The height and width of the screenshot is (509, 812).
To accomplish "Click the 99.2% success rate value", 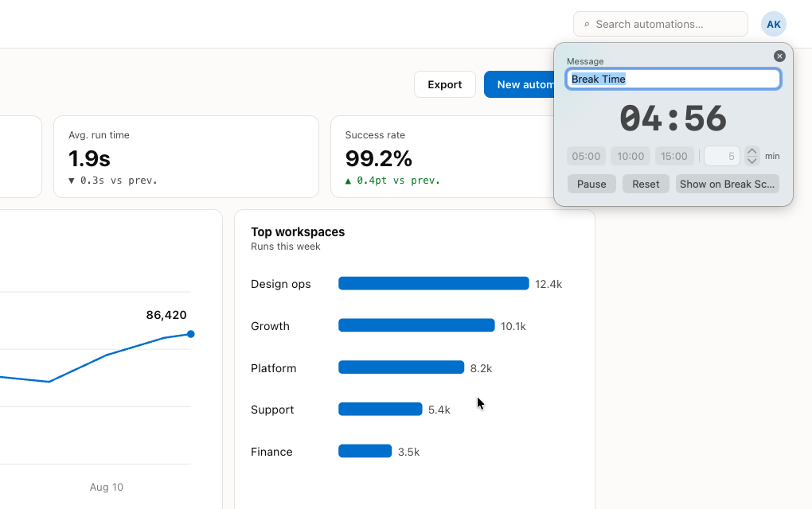I will pos(379,158).
